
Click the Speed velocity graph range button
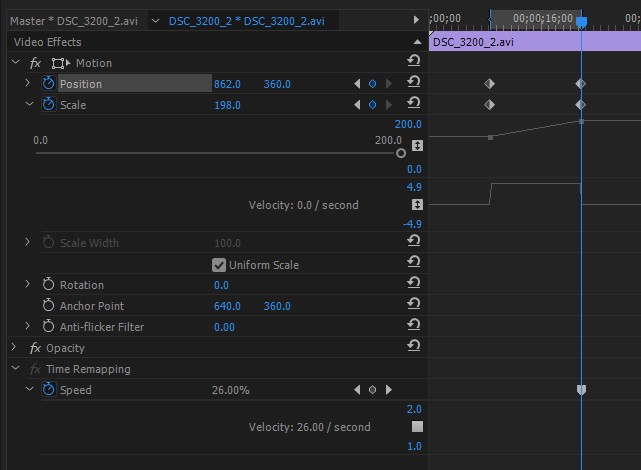pos(417,426)
